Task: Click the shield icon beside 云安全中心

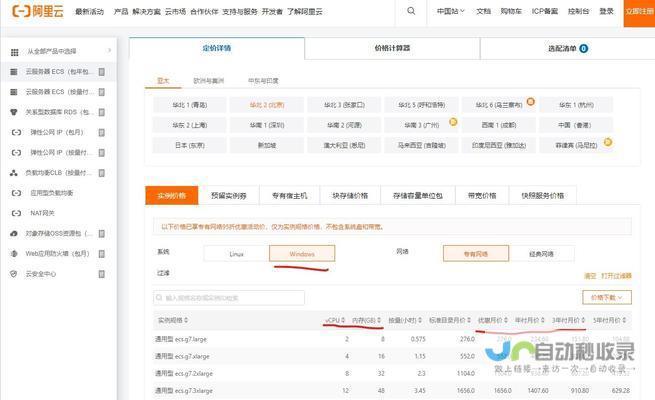Action: (14, 274)
